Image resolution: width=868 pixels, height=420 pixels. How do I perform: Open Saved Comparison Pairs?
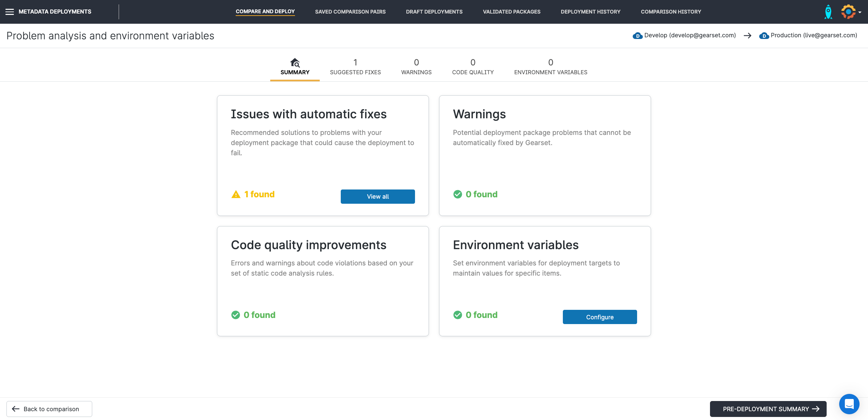350,12
